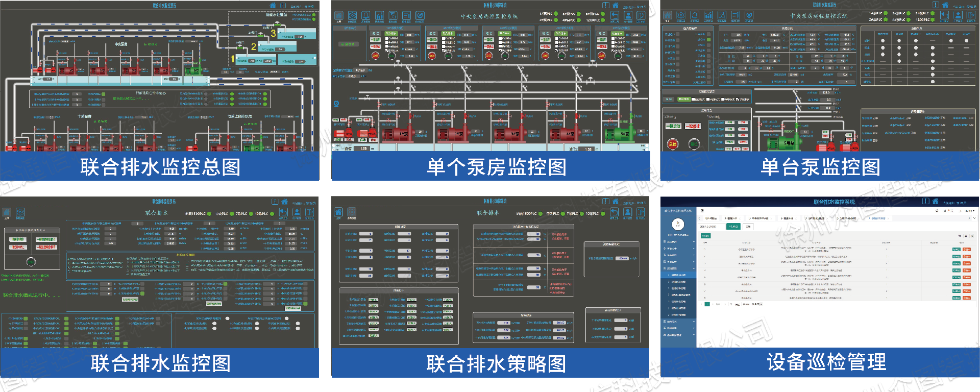Open the gear settings icon in 单个泵房监控图 toolbar

[352, 16]
